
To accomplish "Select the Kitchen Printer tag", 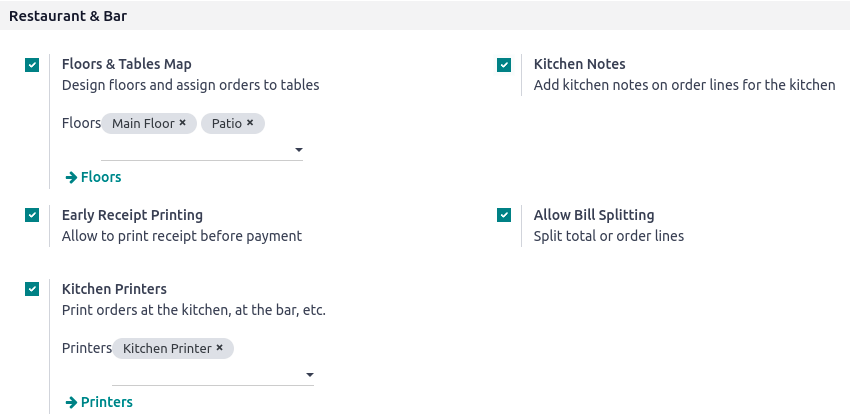I will click(x=166, y=348).
